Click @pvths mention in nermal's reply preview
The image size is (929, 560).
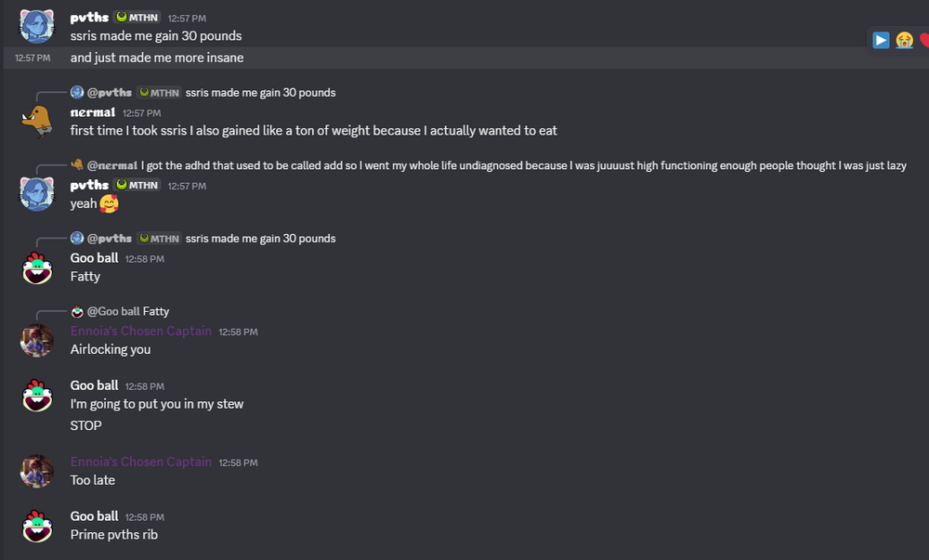(x=110, y=92)
